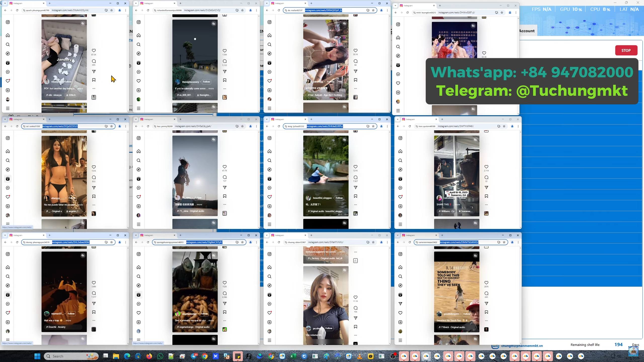
Task: Unmute the thenightscenery reel video
Action: (x=214, y=24)
